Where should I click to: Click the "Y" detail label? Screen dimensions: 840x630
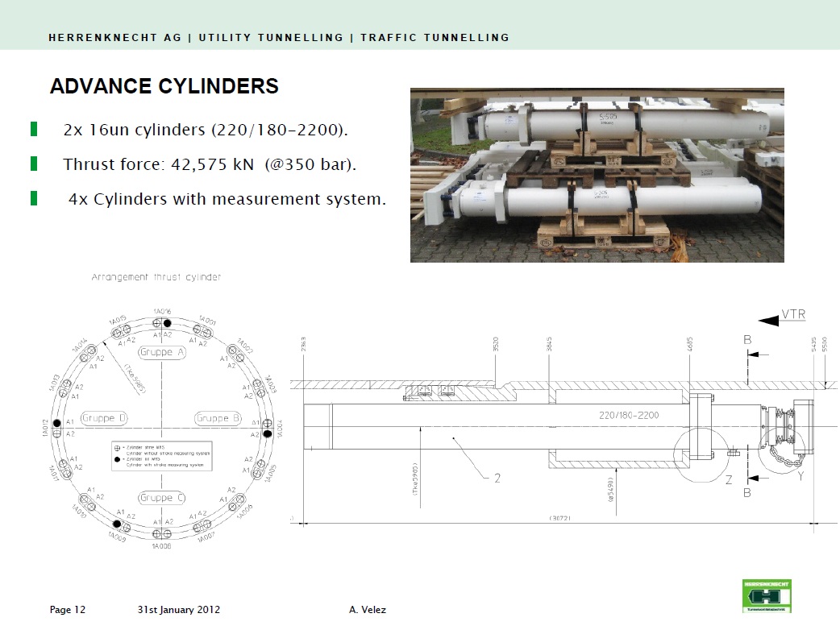point(800,476)
